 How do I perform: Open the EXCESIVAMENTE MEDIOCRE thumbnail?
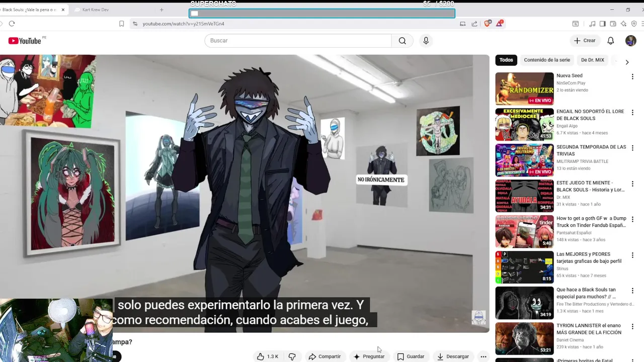point(524,124)
